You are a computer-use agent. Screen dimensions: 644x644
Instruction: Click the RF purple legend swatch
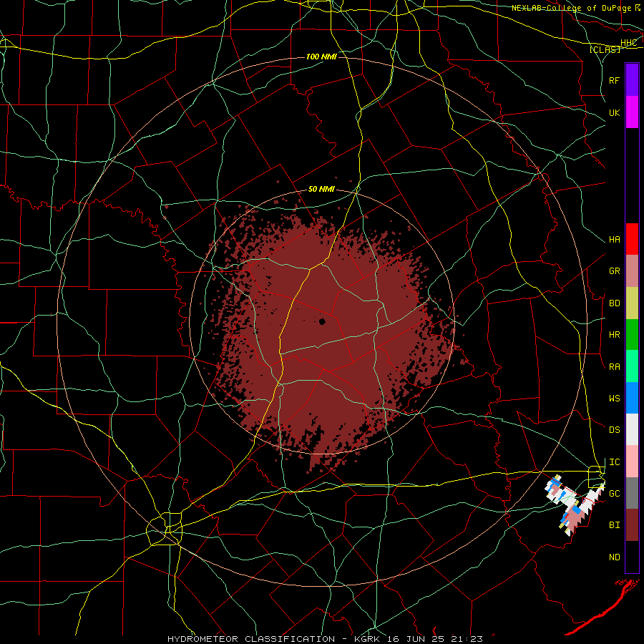(x=632, y=80)
